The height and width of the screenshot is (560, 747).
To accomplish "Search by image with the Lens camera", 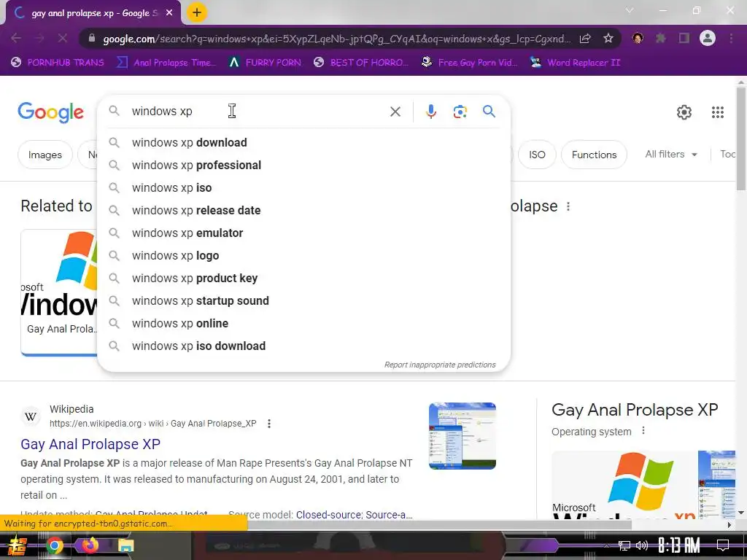I will click(x=460, y=112).
